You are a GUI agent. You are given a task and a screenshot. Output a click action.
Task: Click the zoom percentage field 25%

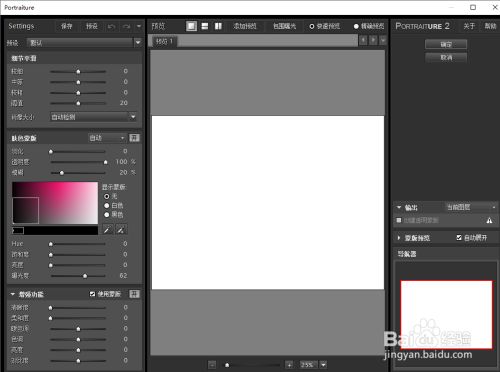pyautogui.click(x=308, y=365)
